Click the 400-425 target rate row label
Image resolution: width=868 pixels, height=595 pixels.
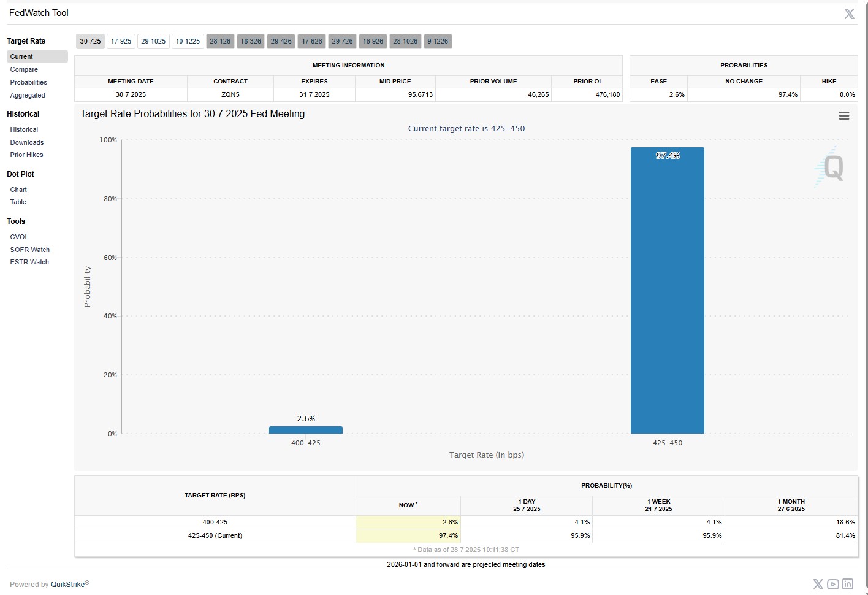point(215,522)
